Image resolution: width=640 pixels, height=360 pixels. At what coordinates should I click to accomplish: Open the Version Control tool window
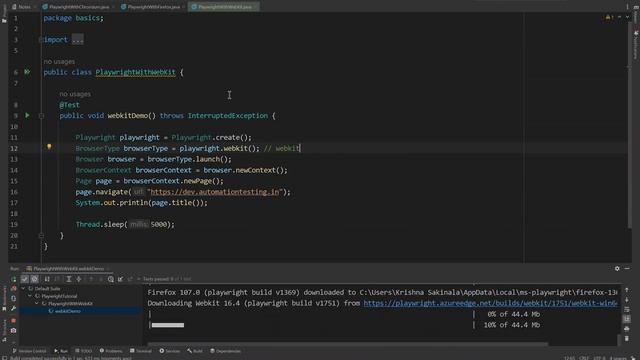(x=29, y=351)
